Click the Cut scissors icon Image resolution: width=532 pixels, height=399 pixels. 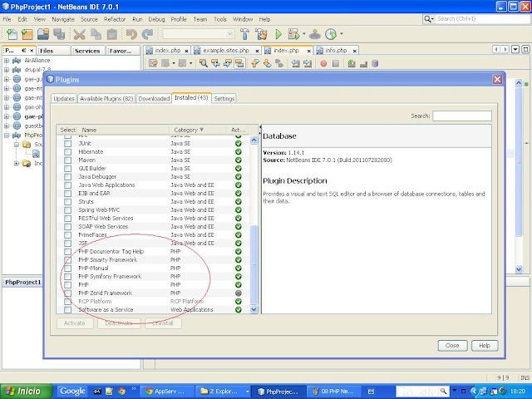[79, 34]
